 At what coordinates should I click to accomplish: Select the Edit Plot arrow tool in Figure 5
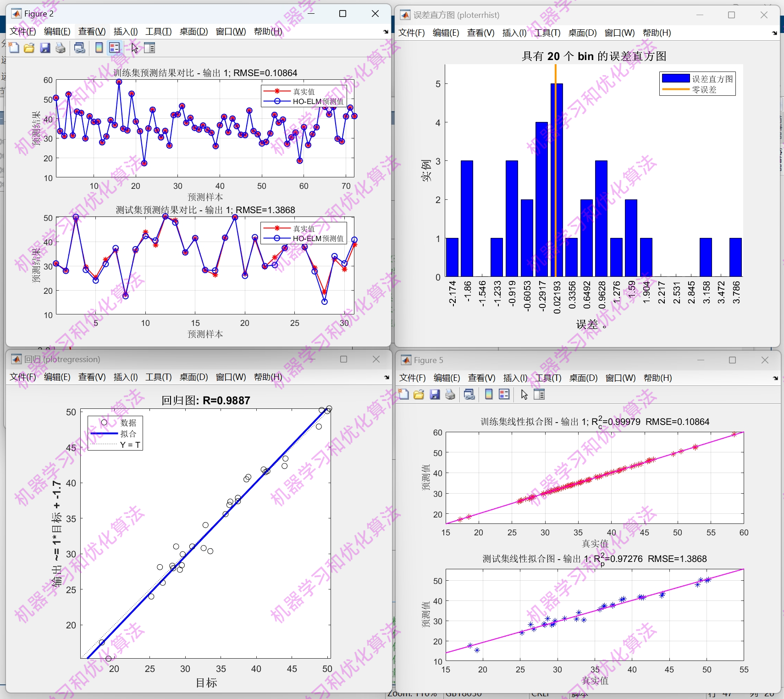[x=524, y=394]
